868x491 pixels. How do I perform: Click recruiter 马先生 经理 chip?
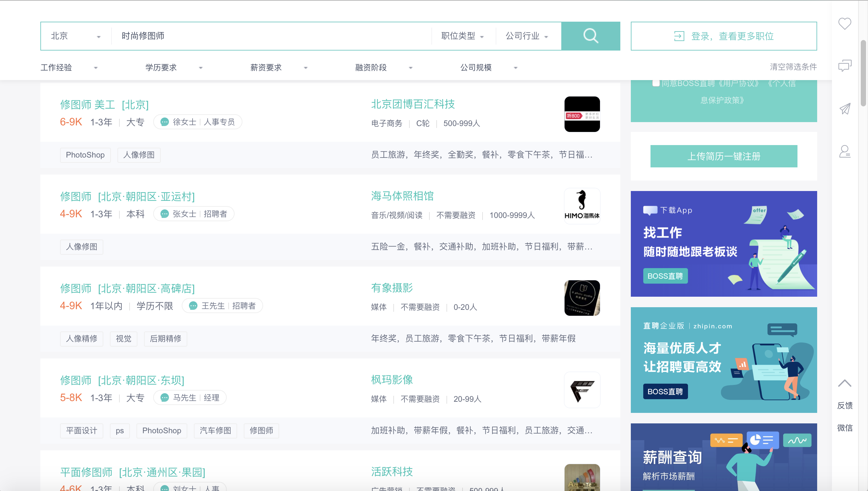point(190,398)
